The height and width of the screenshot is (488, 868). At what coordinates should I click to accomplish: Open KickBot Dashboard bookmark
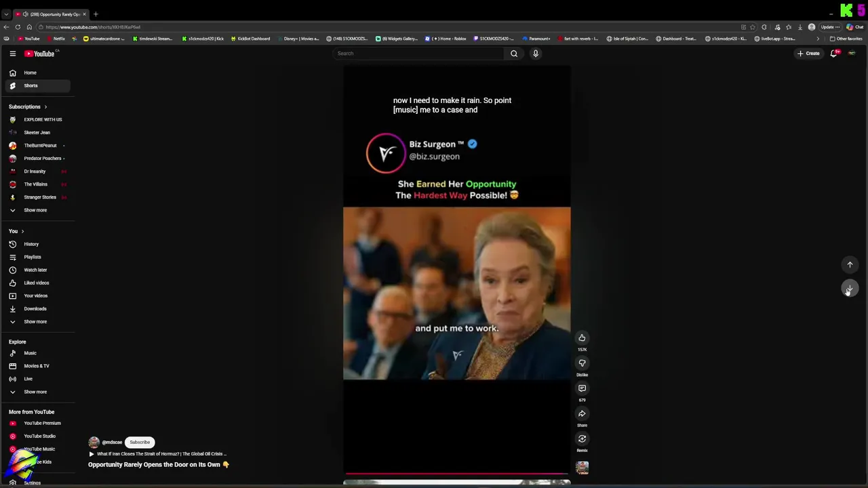coord(250,39)
